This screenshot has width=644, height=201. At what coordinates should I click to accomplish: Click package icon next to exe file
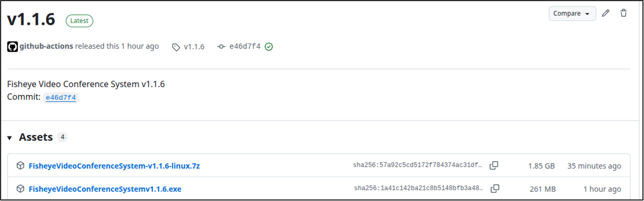point(20,189)
